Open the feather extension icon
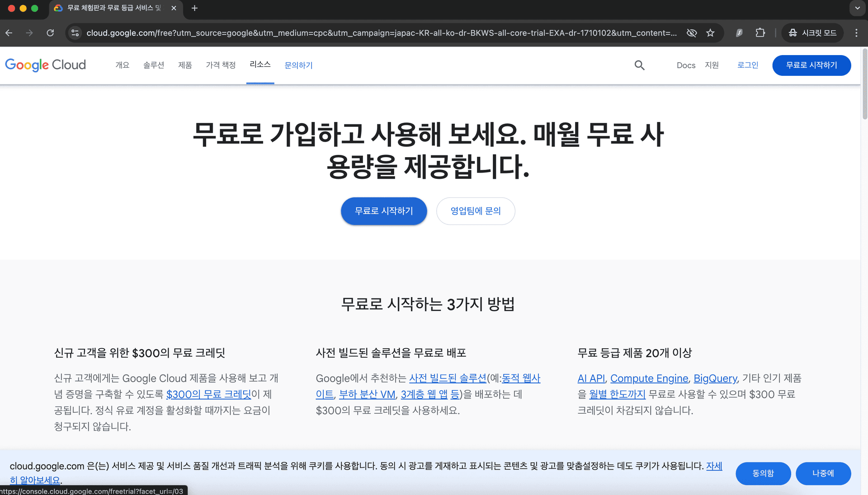 (x=740, y=33)
